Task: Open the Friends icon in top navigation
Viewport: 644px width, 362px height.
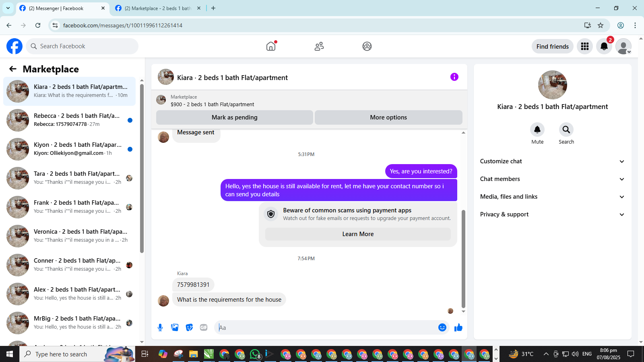Action: pos(319,46)
